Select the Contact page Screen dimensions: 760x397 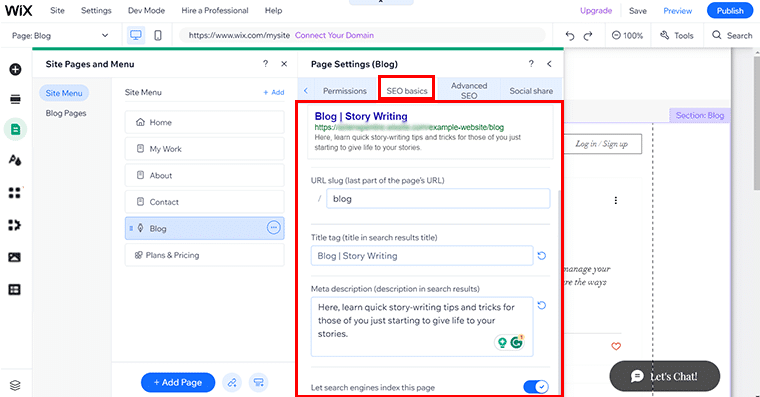[x=205, y=202]
